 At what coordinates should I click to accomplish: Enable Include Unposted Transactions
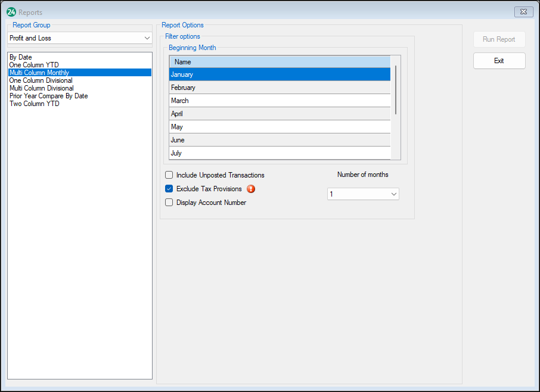click(169, 175)
